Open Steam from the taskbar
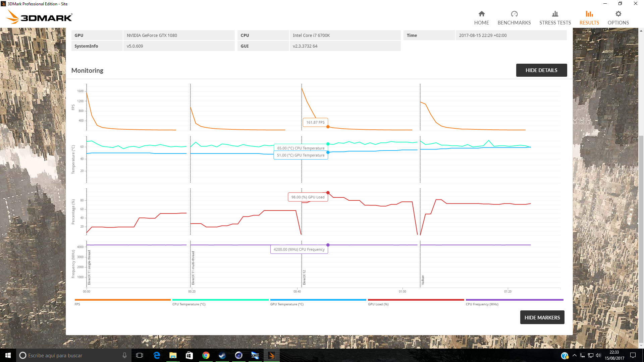 pos(222,355)
